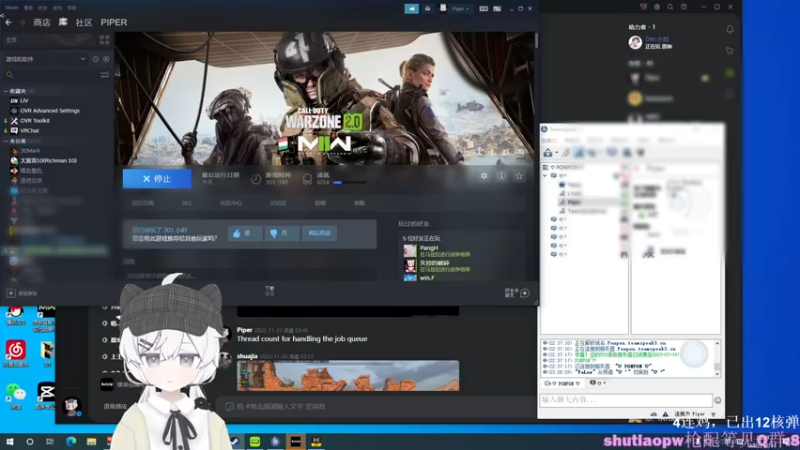
Task: Select UV in the library list
Action: tap(24, 101)
